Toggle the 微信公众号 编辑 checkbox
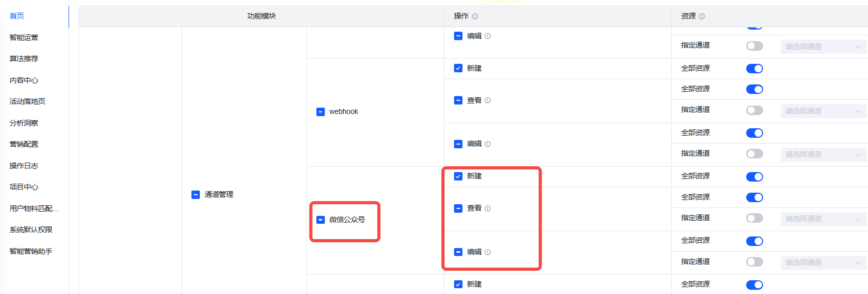 (x=458, y=252)
